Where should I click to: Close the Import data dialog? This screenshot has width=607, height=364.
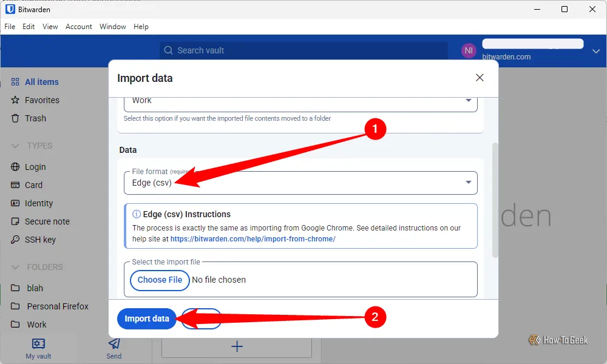click(480, 78)
